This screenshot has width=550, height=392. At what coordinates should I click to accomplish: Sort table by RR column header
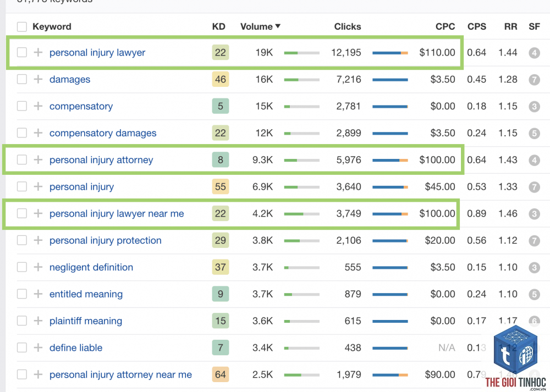pyautogui.click(x=511, y=26)
